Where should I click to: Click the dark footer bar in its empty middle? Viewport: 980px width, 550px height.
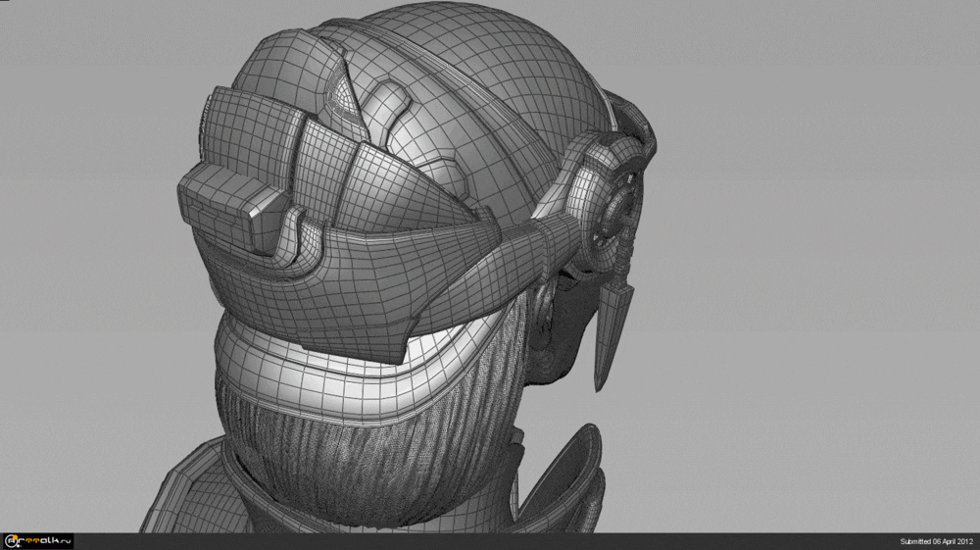(490, 541)
